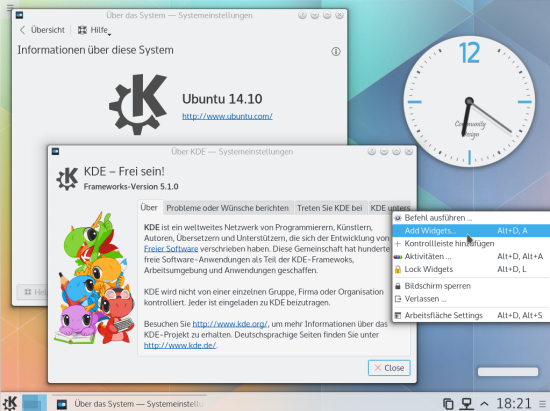
Task: Click the analog clock widget on desktop
Action: (x=469, y=101)
